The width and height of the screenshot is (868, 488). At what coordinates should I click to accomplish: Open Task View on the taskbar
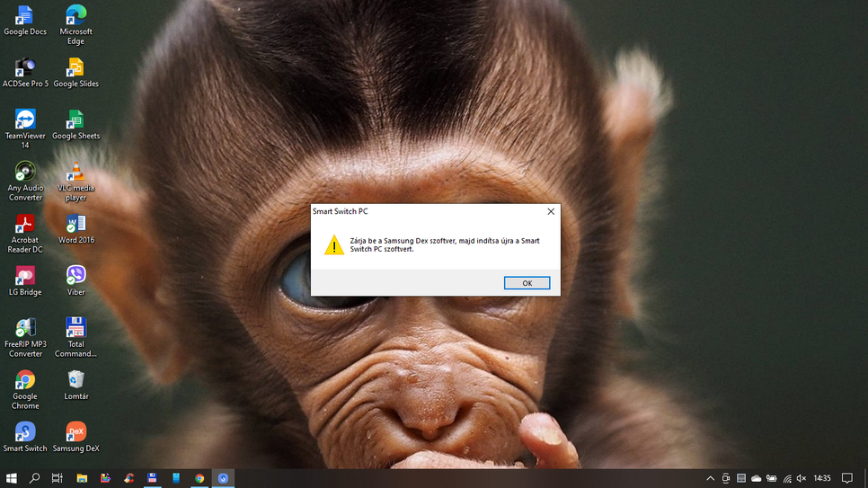57,478
